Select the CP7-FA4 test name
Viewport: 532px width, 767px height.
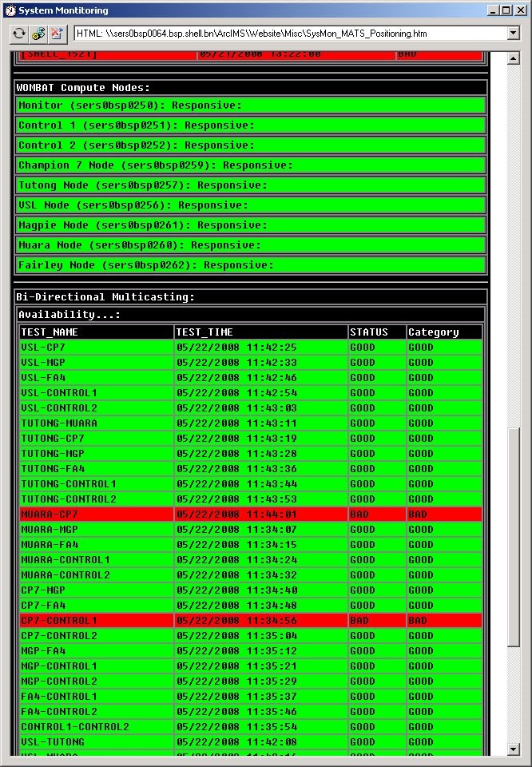coord(43,605)
